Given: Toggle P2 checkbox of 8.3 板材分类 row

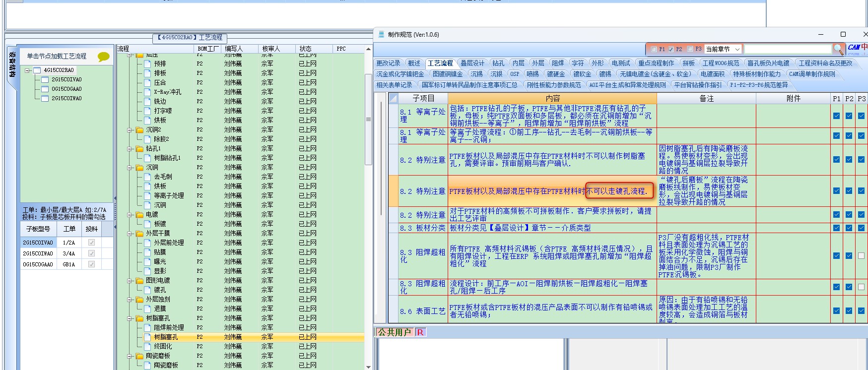Looking at the screenshot, I should 849,228.
